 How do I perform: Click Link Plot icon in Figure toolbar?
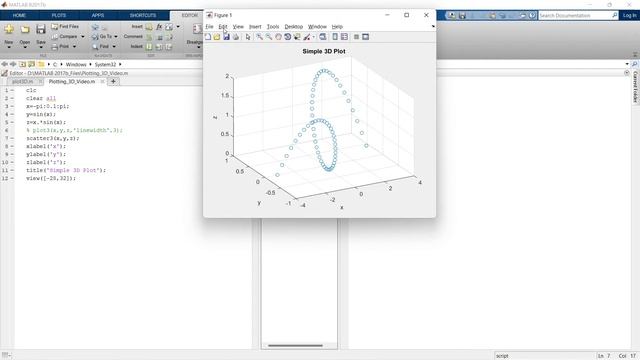pyautogui.click(x=322, y=37)
